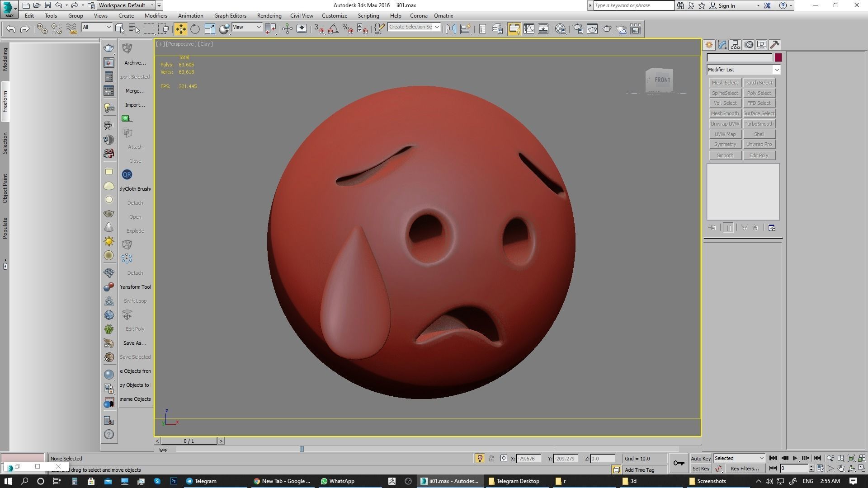Click the Unlink Selection icon
Screen dimensions: 868x488
[x=57, y=29]
